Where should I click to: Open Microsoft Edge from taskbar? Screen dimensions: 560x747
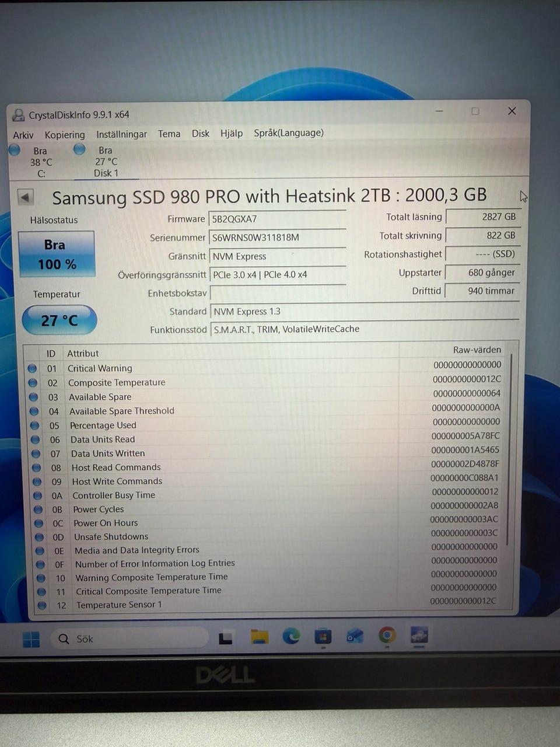[292, 636]
